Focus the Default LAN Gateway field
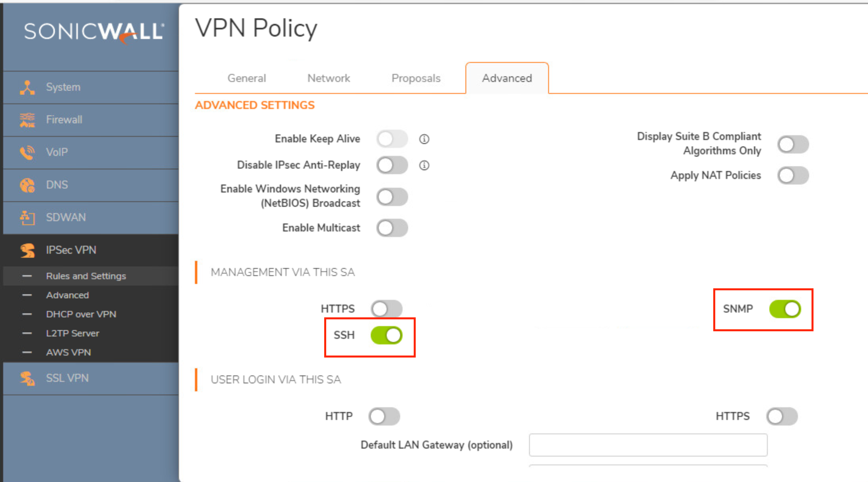This screenshot has width=868, height=482. (x=648, y=445)
